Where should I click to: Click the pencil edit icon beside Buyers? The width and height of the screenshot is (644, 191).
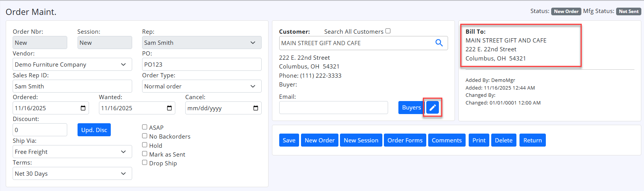click(x=432, y=108)
